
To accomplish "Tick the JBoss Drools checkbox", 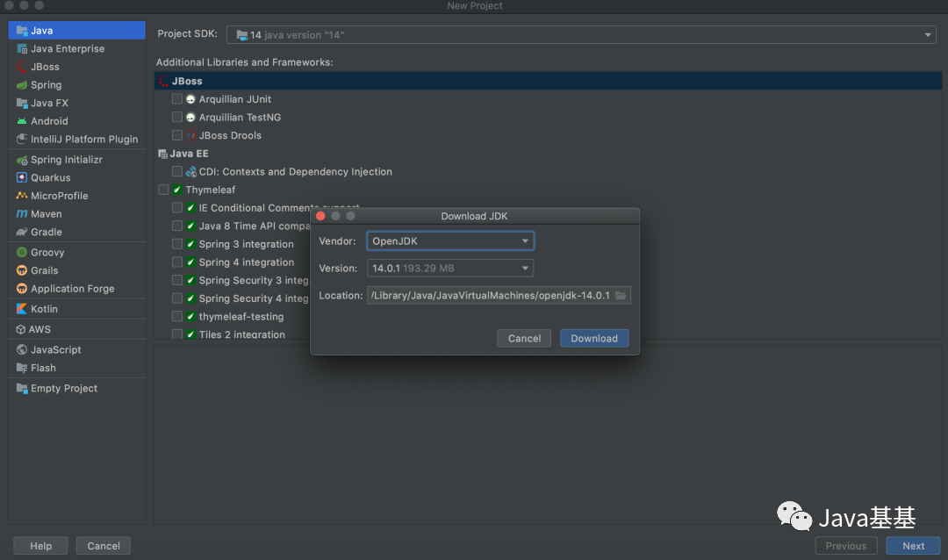I will (x=177, y=135).
